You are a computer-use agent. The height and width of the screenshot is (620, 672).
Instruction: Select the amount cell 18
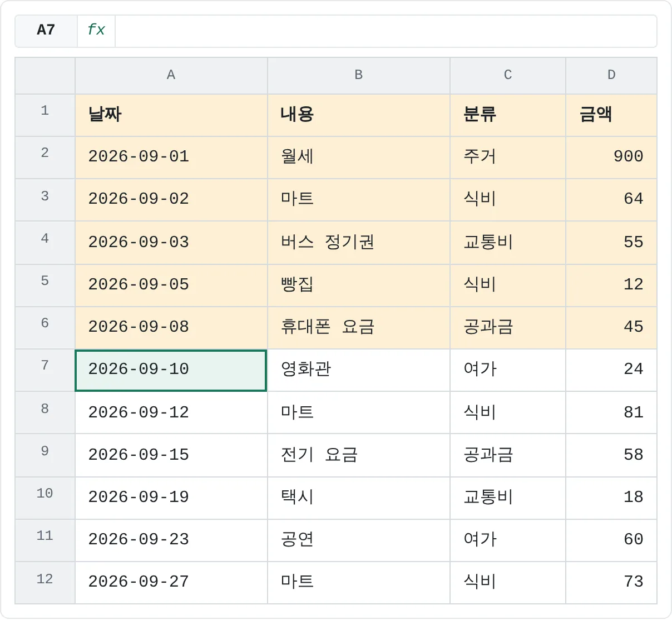(611, 498)
